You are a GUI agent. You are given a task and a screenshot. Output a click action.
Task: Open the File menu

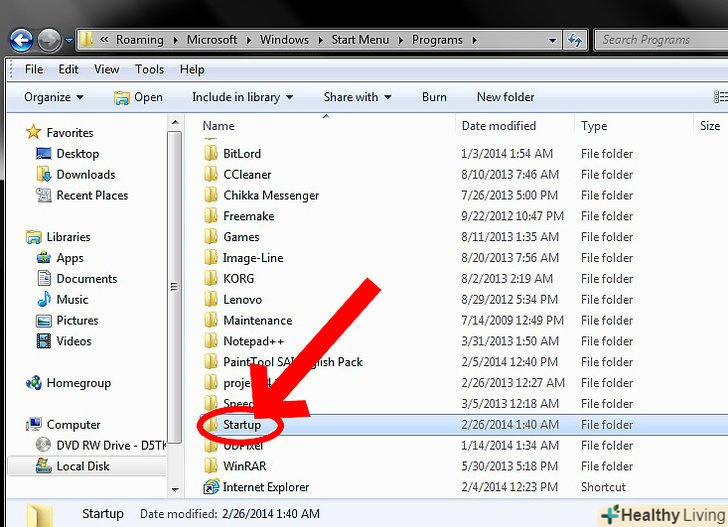(x=34, y=69)
